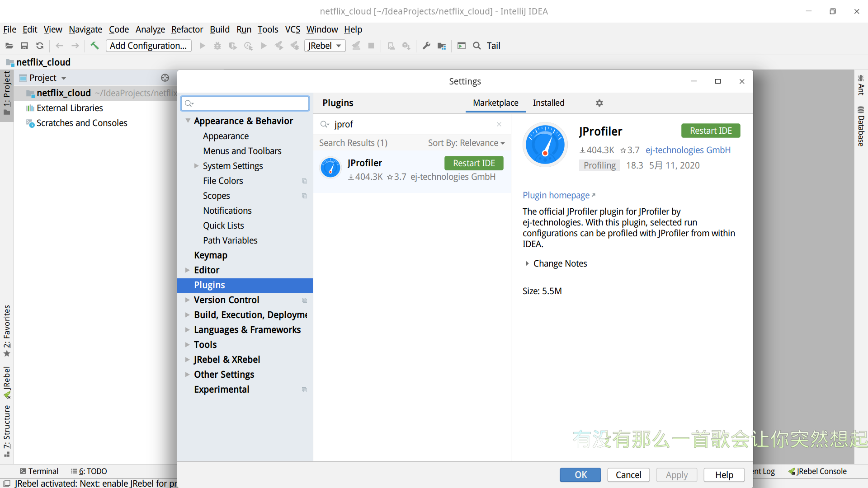This screenshot has height=488, width=868.
Task: Open the Analyze menu
Action: [150, 29]
